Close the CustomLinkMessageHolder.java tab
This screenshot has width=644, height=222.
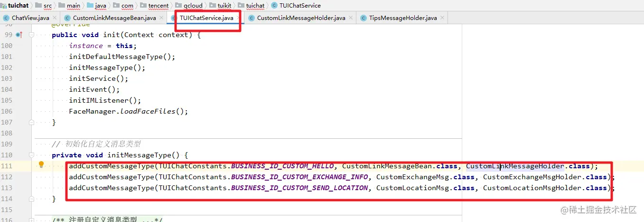click(350, 18)
